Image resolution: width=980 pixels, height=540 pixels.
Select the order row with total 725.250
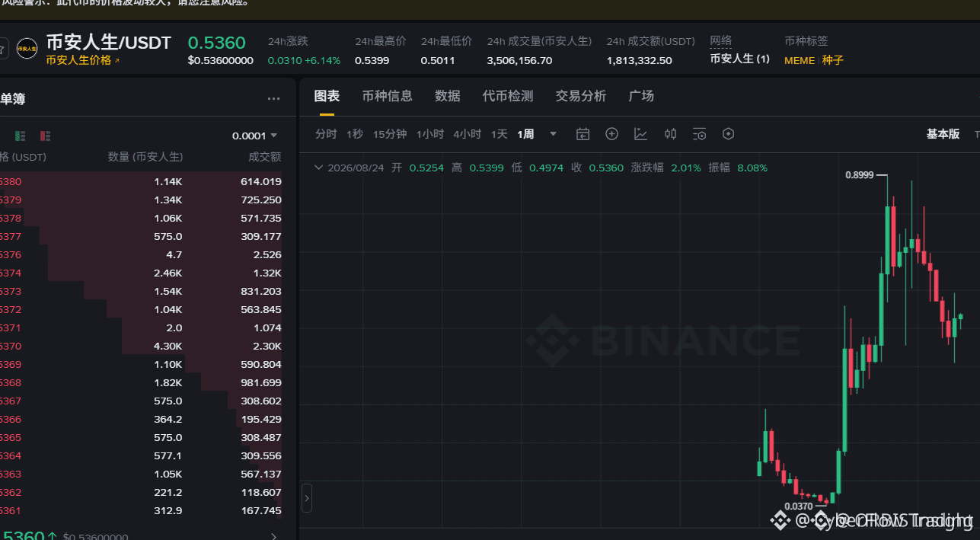[x=141, y=200]
